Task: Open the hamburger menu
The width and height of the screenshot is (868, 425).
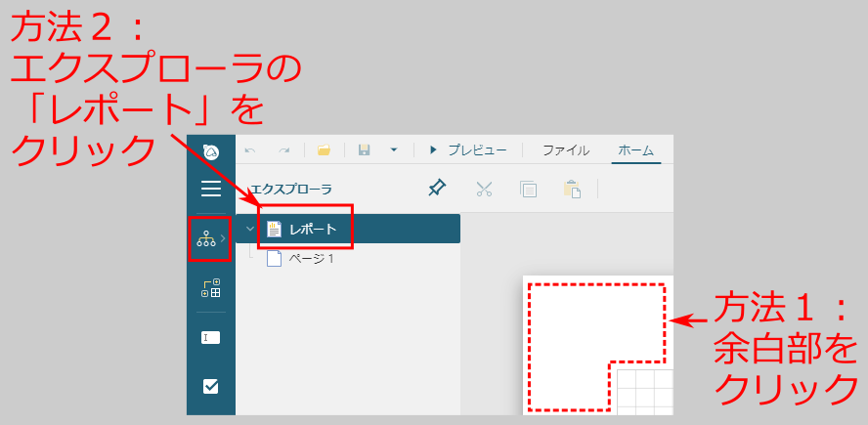Action: (x=211, y=189)
